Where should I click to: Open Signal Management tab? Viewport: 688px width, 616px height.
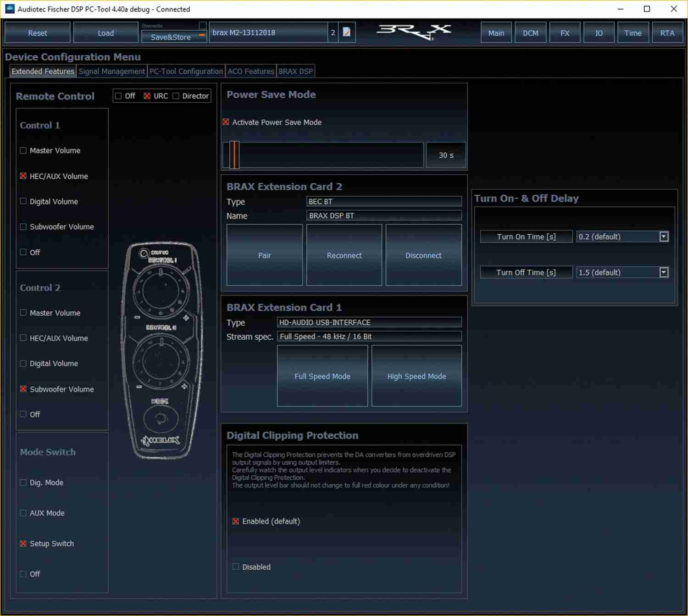tap(111, 71)
